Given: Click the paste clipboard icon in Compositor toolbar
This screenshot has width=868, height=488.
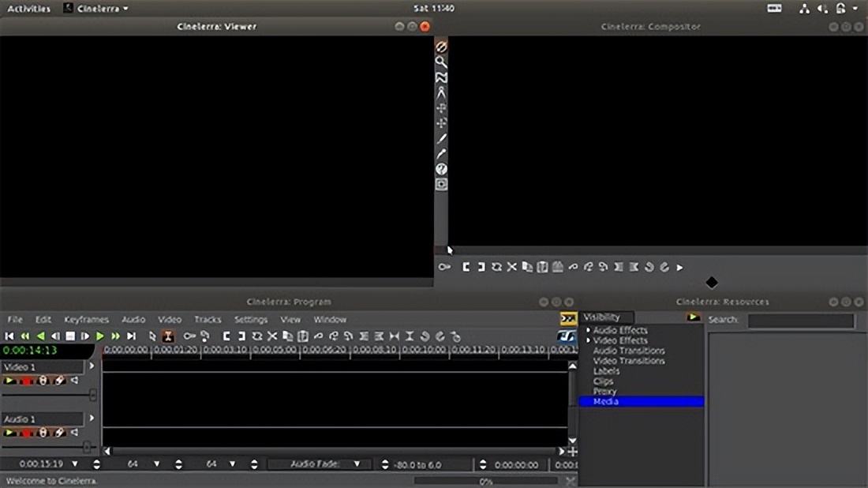Looking at the screenshot, I should pyautogui.click(x=543, y=267).
